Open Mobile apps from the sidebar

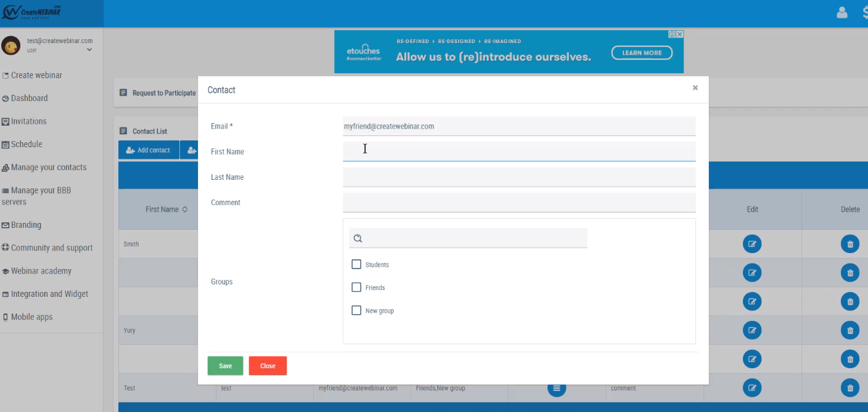30,317
